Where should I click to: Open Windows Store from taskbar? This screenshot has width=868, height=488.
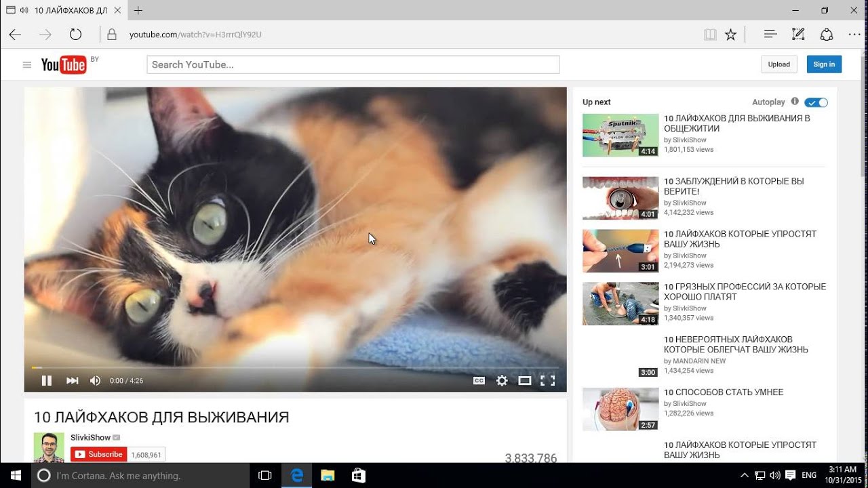click(x=359, y=475)
